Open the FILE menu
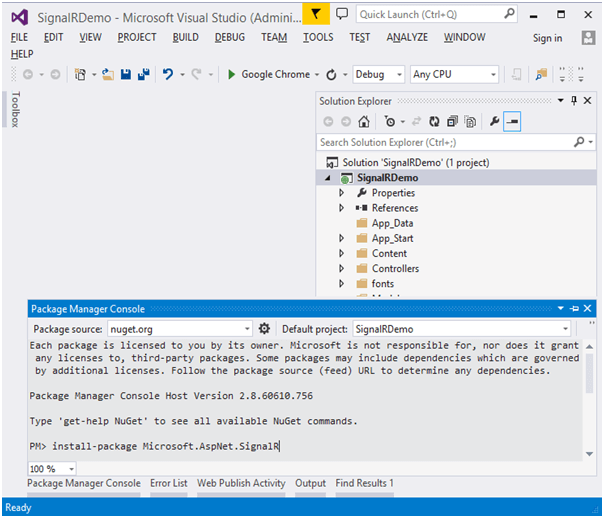 point(19,37)
